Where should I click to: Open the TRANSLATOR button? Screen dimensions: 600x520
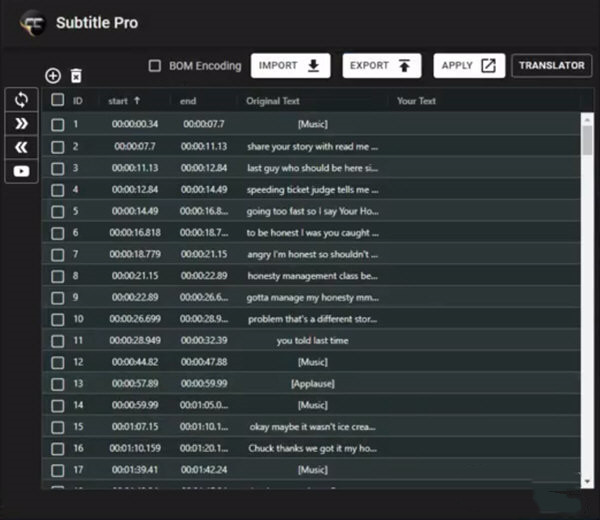(551, 66)
